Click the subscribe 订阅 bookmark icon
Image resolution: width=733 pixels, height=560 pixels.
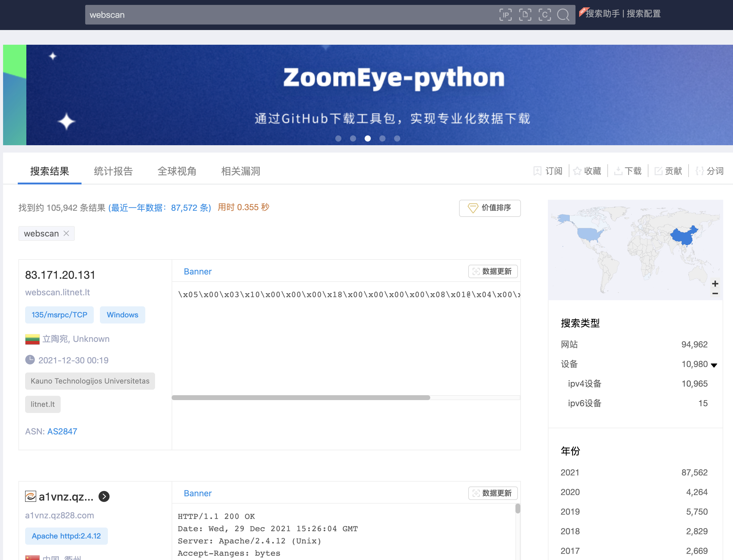pyautogui.click(x=537, y=171)
